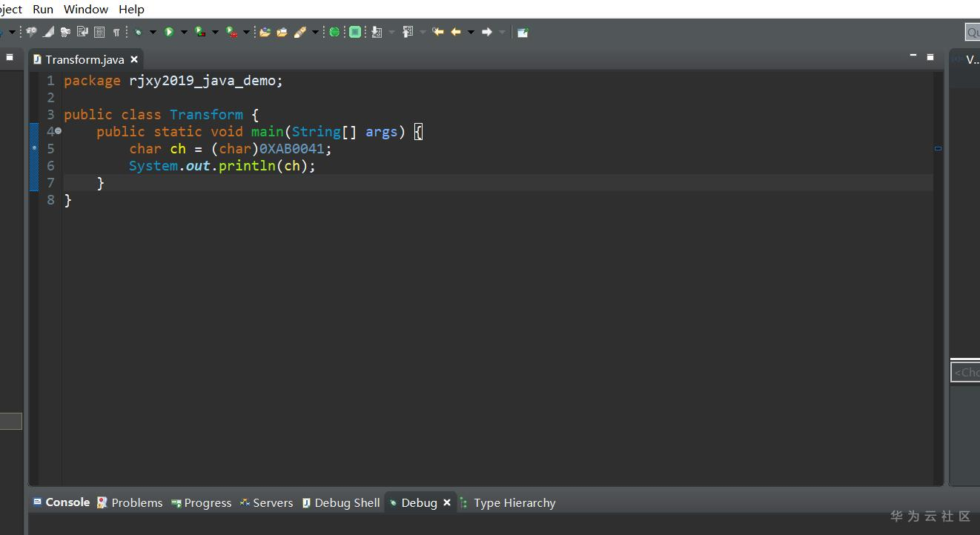Click println in the System.out line

tap(247, 166)
